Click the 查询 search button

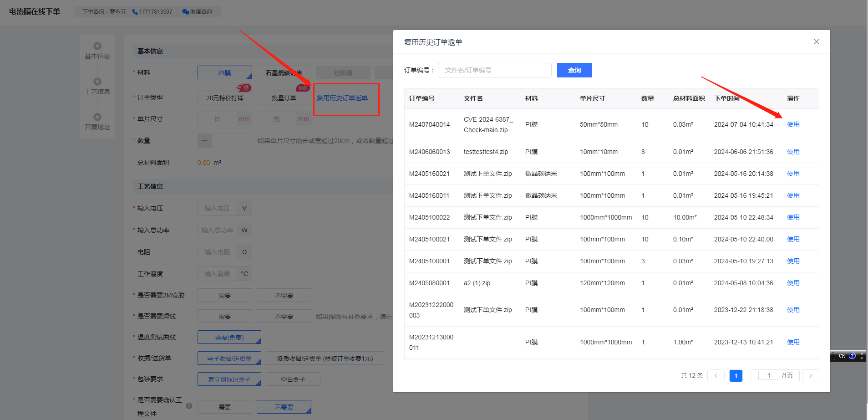tap(574, 70)
